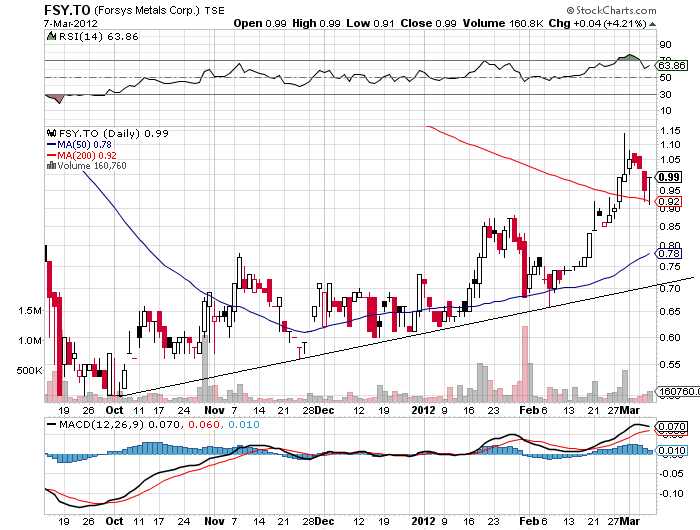The image size is (700, 530).
Task: Click the Chg +0.04 (+4.21%) value
Action: click(x=597, y=23)
